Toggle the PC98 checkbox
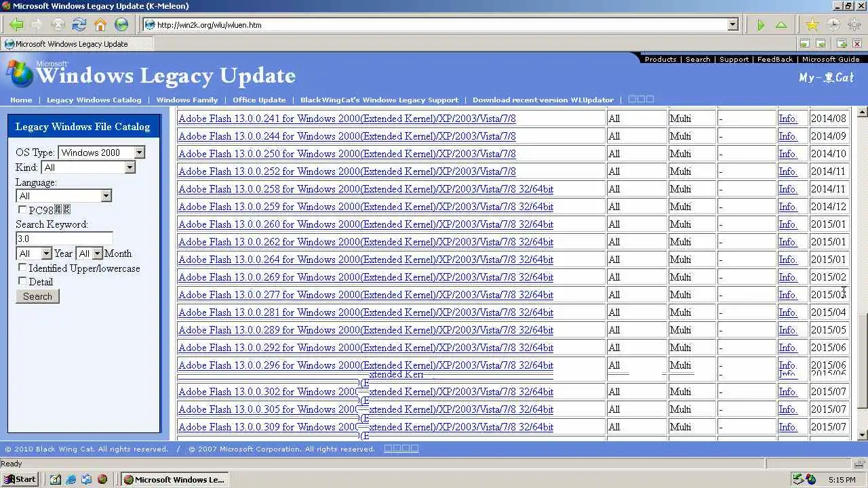 point(22,210)
